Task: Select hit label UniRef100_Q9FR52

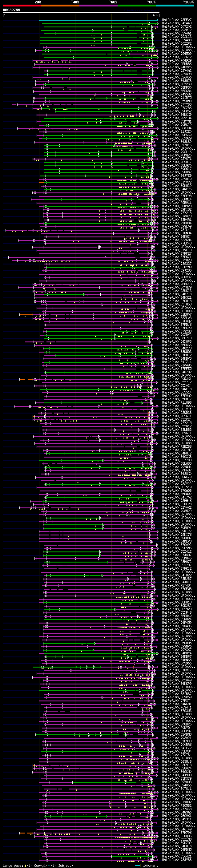Action: pyautogui.click(x=177, y=111)
